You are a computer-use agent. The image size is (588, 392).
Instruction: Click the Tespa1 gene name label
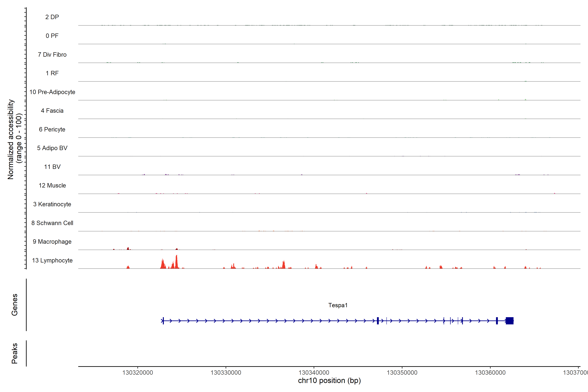338,305
